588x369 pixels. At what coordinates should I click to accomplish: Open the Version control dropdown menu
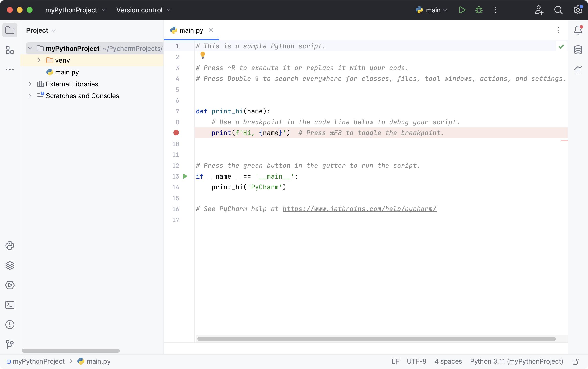click(143, 10)
